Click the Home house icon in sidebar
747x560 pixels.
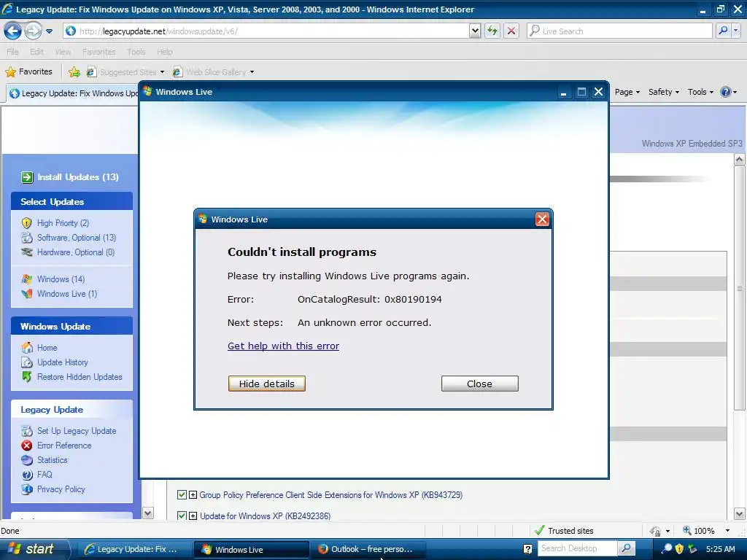coord(27,348)
